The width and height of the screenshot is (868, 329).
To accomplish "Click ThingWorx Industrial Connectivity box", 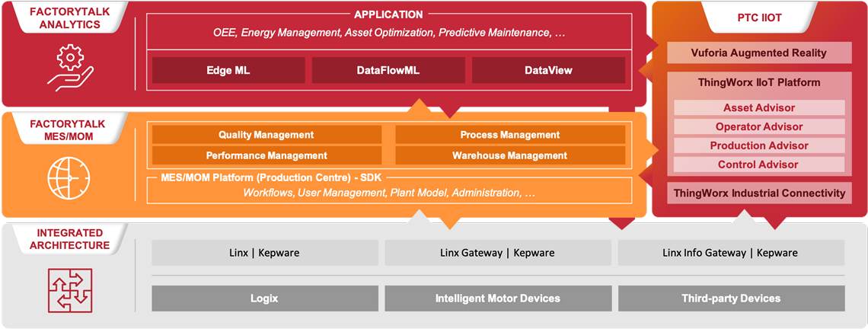I will [758, 193].
